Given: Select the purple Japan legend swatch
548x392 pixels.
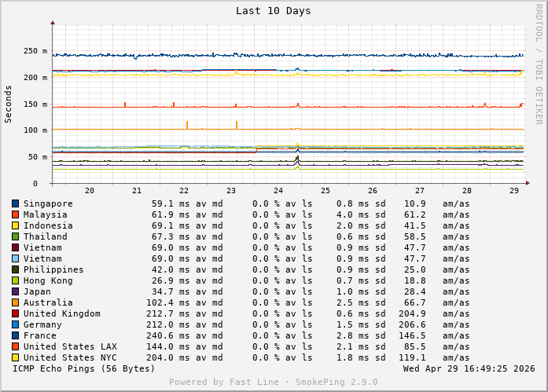Looking at the screenshot, I should (x=15, y=291).
